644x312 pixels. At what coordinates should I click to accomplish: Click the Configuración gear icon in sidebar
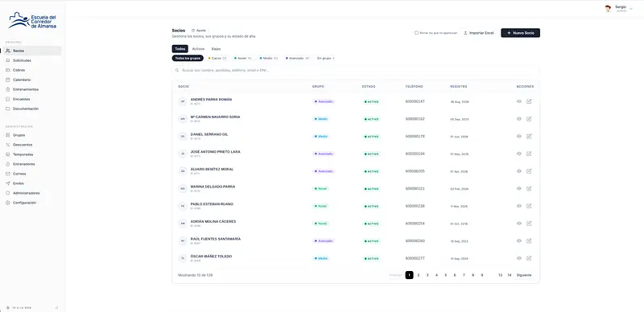8,203
